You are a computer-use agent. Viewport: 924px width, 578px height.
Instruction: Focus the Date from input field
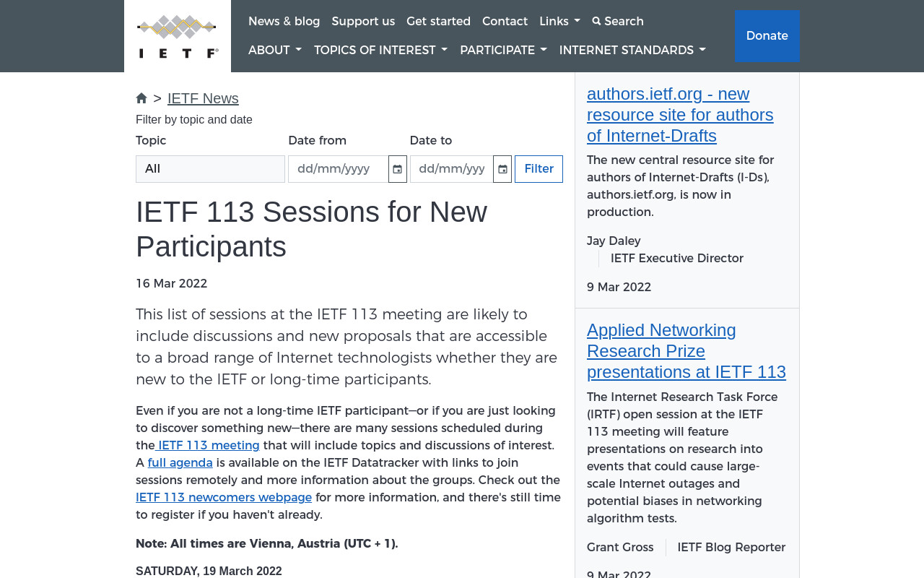(338, 169)
